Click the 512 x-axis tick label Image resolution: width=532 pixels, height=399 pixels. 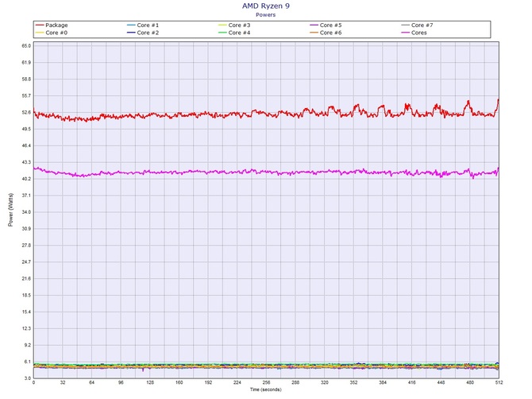click(499, 382)
